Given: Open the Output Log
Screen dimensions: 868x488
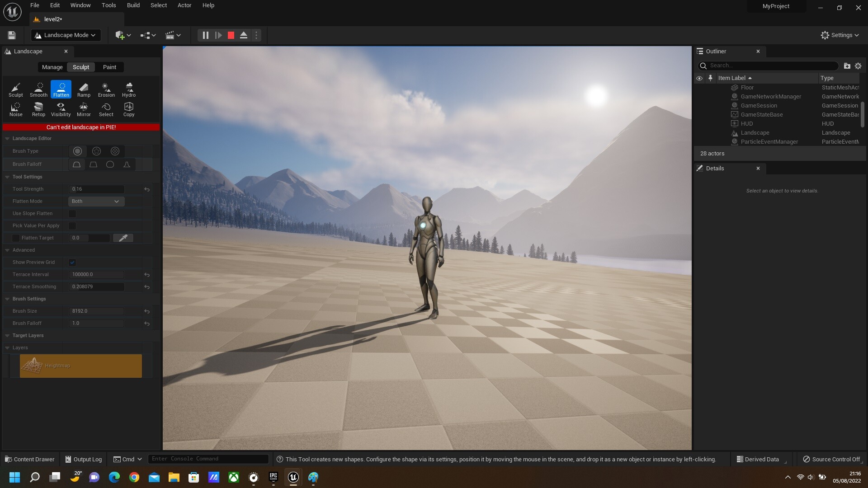Looking at the screenshot, I should click(x=84, y=459).
